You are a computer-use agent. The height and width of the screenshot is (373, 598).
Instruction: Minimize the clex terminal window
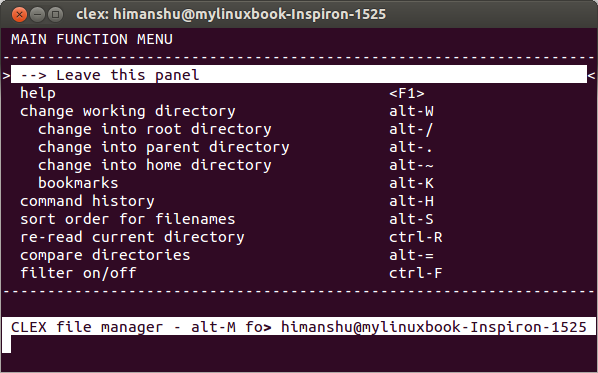[x=37, y=14]
